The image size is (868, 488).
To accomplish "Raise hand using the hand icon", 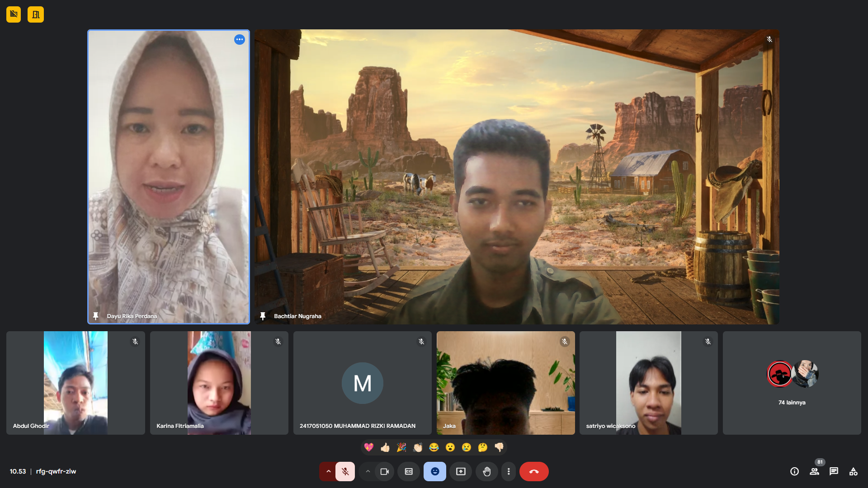I will (x=486, y=471).
